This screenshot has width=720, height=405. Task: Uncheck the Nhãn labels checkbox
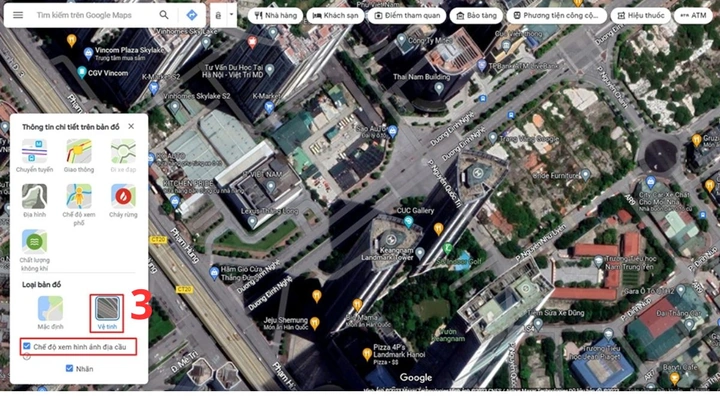pyautogui.click(x=69, y=368)
